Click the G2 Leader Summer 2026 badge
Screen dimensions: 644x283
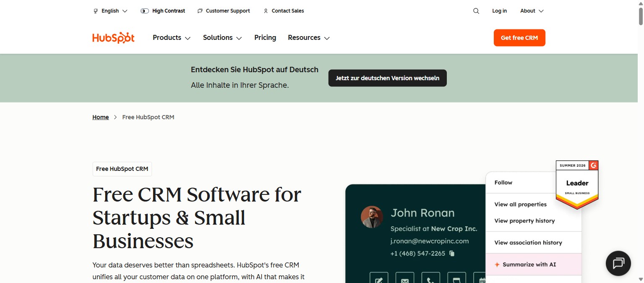[x=577, y=185]
